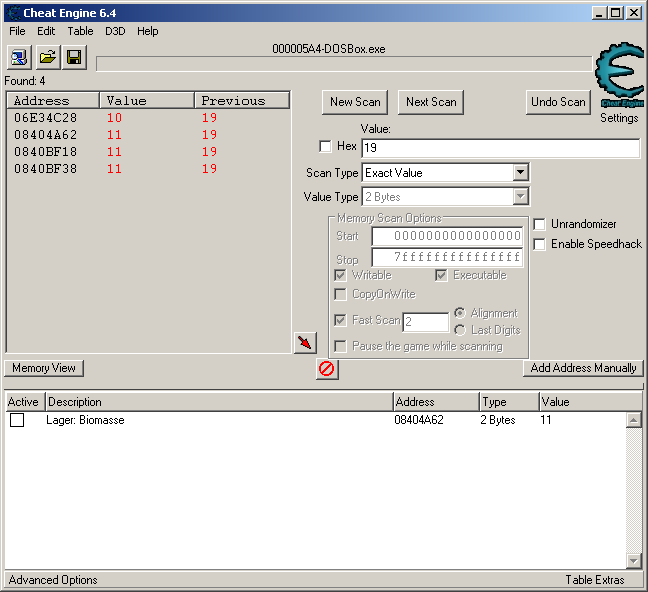Viewport: 648px width, 592px height.
Task: Click the Fast Scan alignment value field
Action: pyautogui.click(x=426, y=322)
